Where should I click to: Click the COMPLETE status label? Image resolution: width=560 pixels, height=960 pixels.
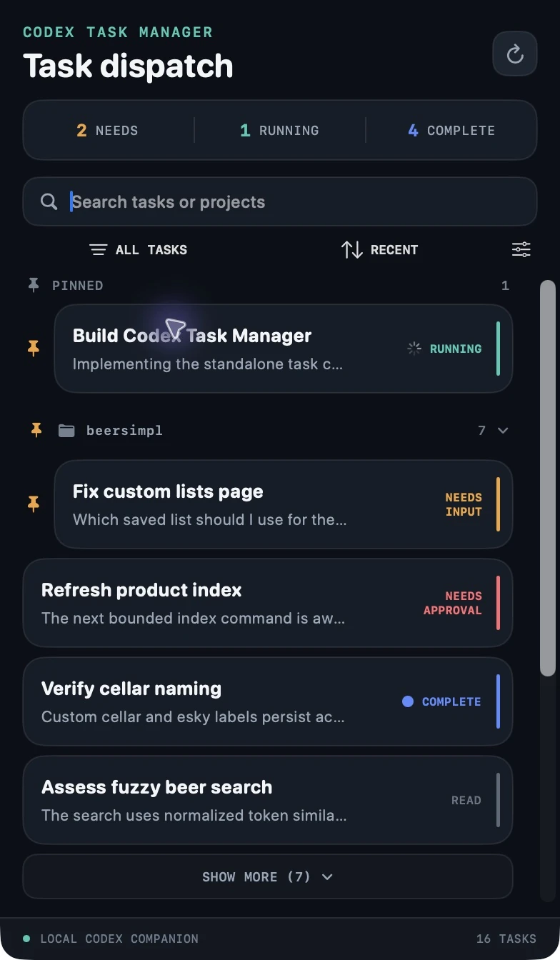coord(451,701)
